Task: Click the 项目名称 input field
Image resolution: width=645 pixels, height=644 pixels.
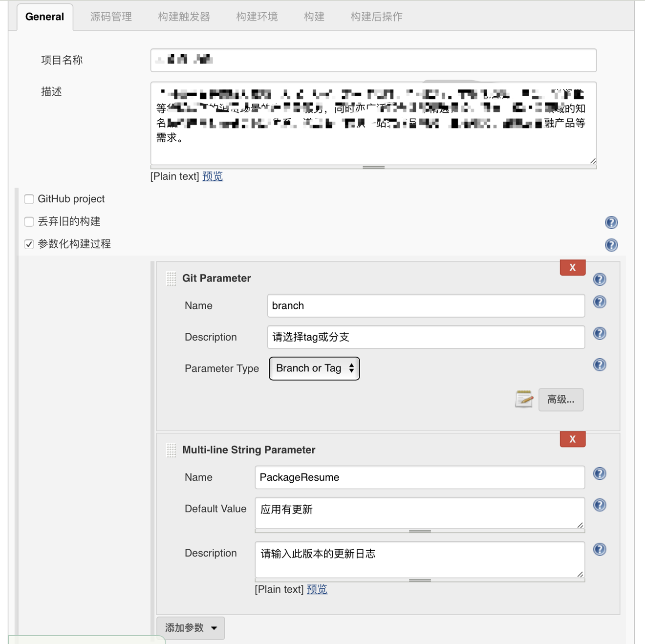Action: pos(373,60)
